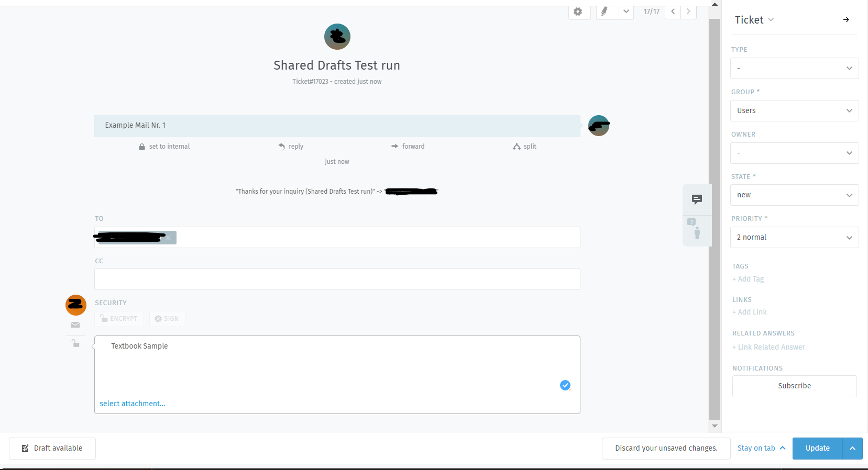Click + Add Link
The image size is (868, 470).
(750, 312)
